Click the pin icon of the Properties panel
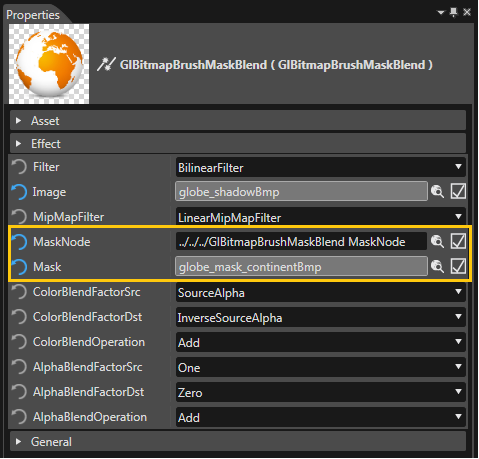This screenshot has height=459, width=479. tap(454, 12)
